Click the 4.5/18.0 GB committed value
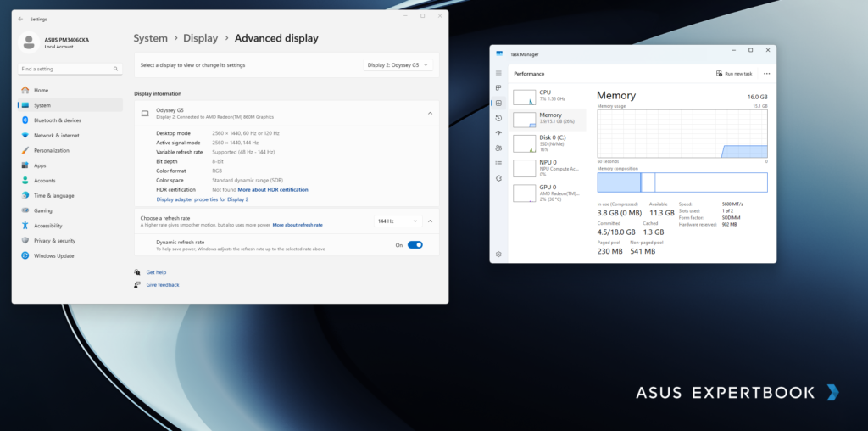This screenshot has height=431, width=868. point(617,232)
